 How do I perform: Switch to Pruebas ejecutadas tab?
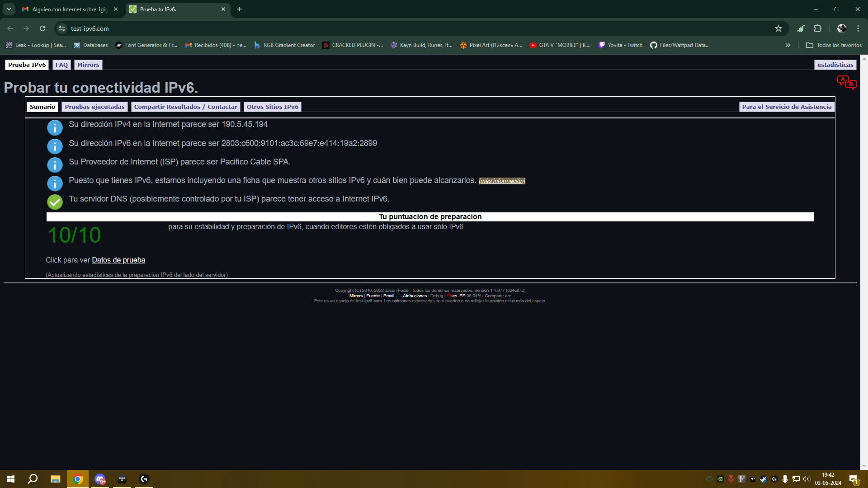[x=94, y=107]
